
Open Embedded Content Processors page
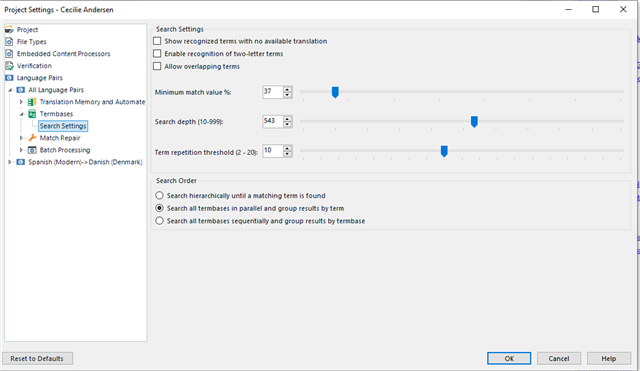63,54
